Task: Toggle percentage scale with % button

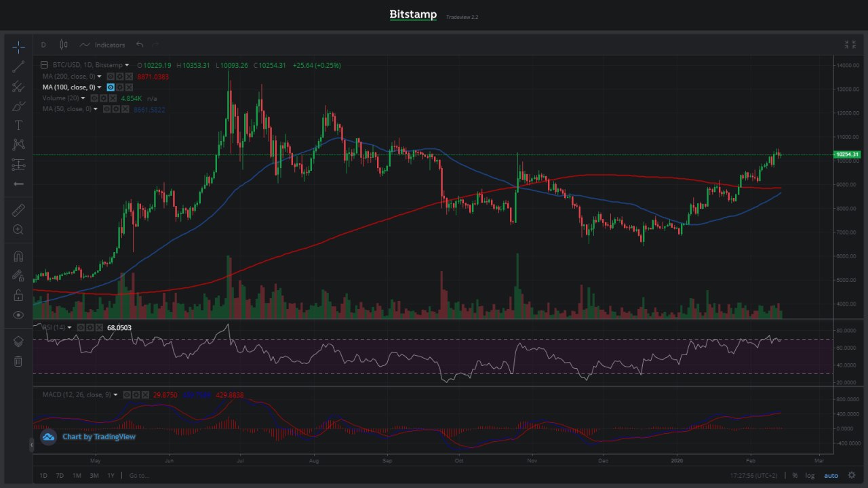Action: (795, 476)
